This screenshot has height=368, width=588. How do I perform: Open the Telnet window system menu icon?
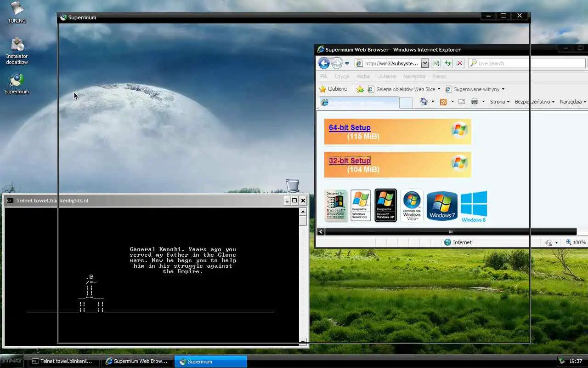pyautogui.click(x=10, y=201)
